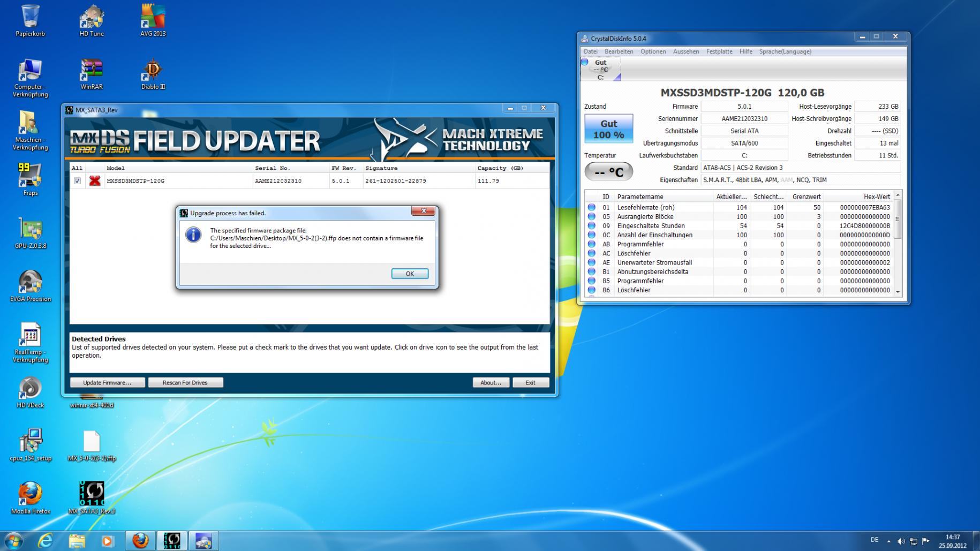Select the Diablo III desktop icon
Image resolution: width=980 pixels, height=551 pixels.
click(153, 74)
